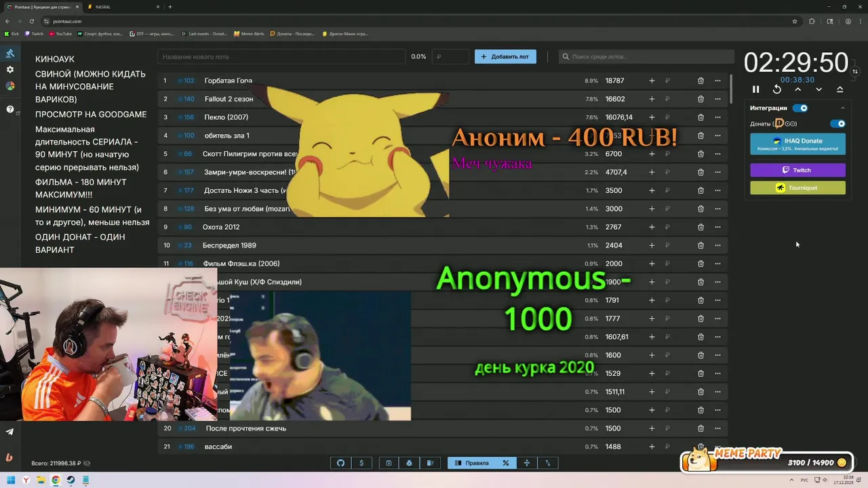
Task: Add amount to Фильм Флэш.ка (2006) with plus
Action: tap(652, 264)
